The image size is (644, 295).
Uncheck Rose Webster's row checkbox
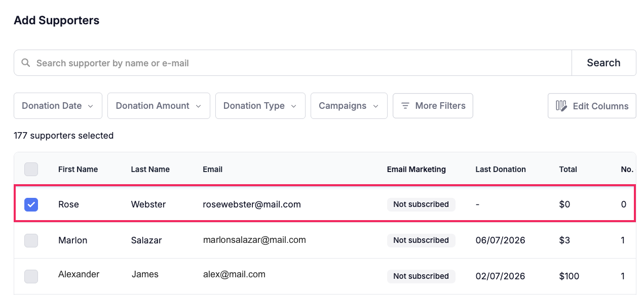(31, 204)
